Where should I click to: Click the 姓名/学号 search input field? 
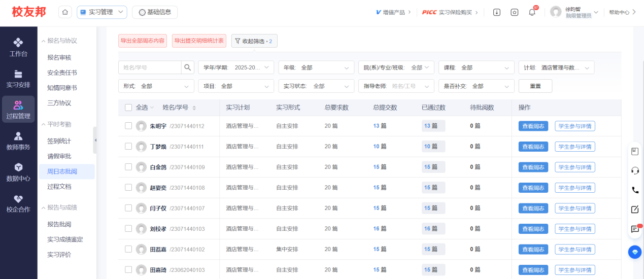[150, 67]
